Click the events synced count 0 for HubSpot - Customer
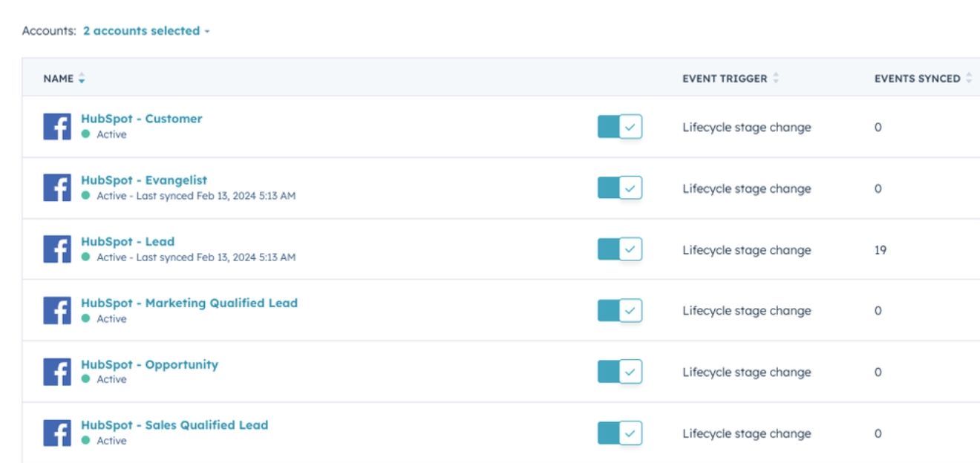Viewport: 980px width, 463px height. (878, 128)
